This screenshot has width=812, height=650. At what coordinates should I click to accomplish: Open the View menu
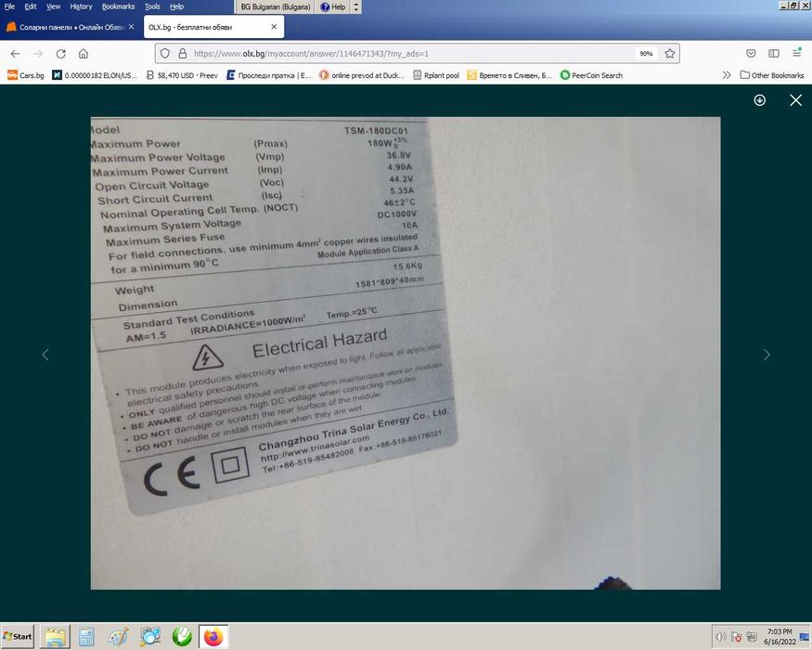pyautogui.click(x=53, y=6)
